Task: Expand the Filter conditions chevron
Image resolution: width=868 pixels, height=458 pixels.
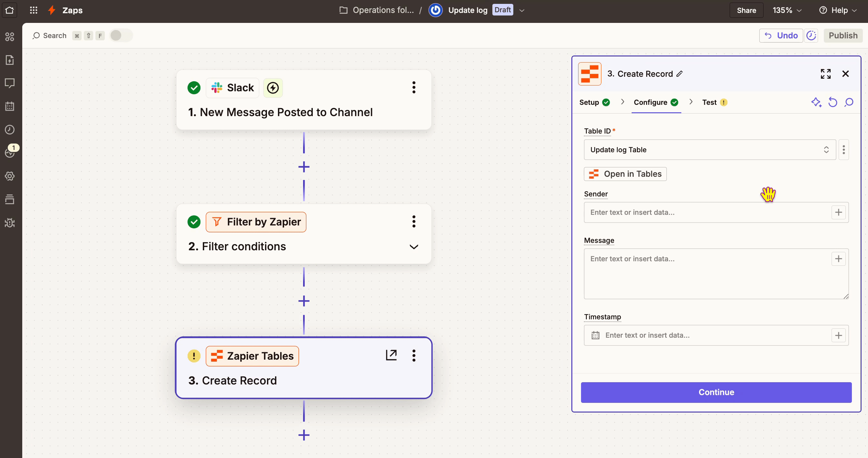Action: pos(414,247)
